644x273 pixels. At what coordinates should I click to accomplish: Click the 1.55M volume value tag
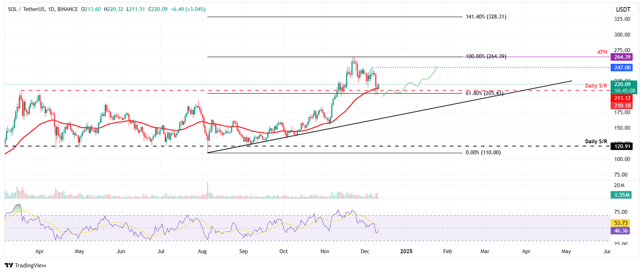click(621, 195)
